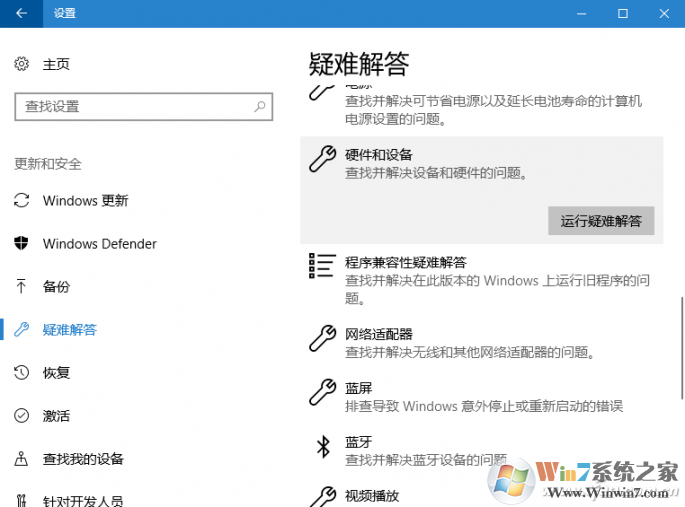Click the Windows Defender shield icon
The width and height of the screenshot is (685, 507).
pyautogui.click(x=22, y=243)
